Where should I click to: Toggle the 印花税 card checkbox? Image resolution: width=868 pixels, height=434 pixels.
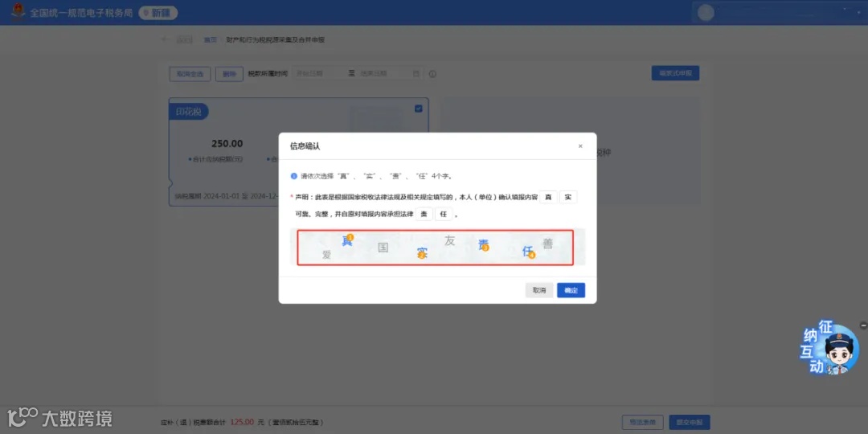pyautogui.click(x=419, y=108)
